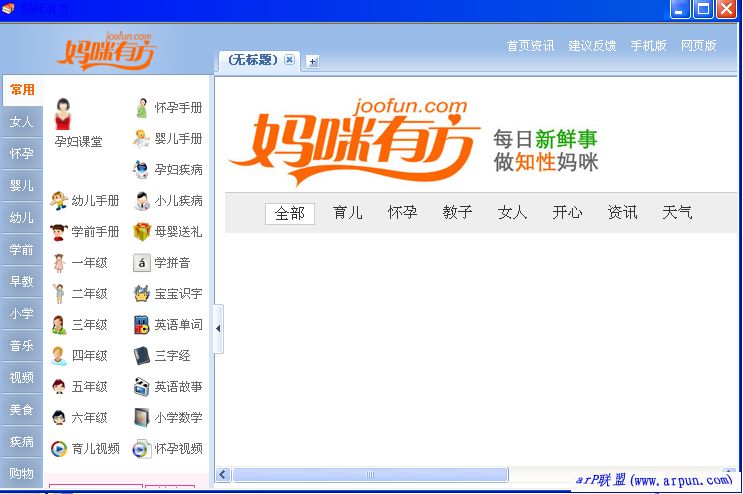
Task: Open the 五年级 student icon
Action: click(59, 386)
